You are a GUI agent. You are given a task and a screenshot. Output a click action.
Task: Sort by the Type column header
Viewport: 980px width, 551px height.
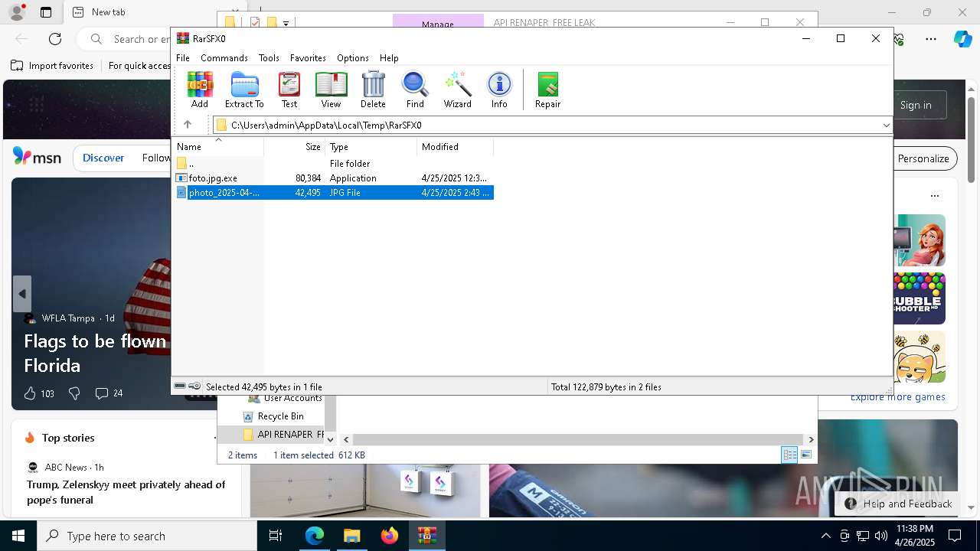coord(371,146)
